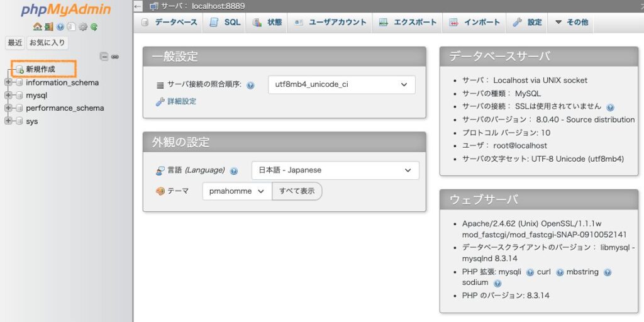Open the インポート tab
Viewport: 644px width, 322px height.
pyautogui.click(x=474, y=22)
